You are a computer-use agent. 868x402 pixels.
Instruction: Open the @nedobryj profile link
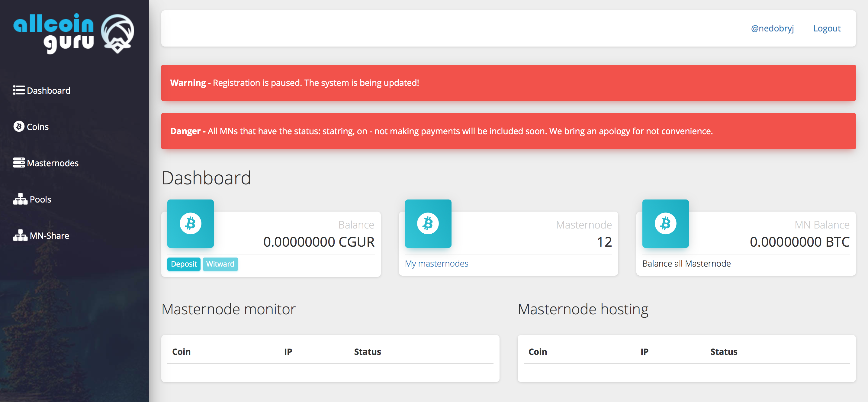pyautogui.click(x=772, y=28)
